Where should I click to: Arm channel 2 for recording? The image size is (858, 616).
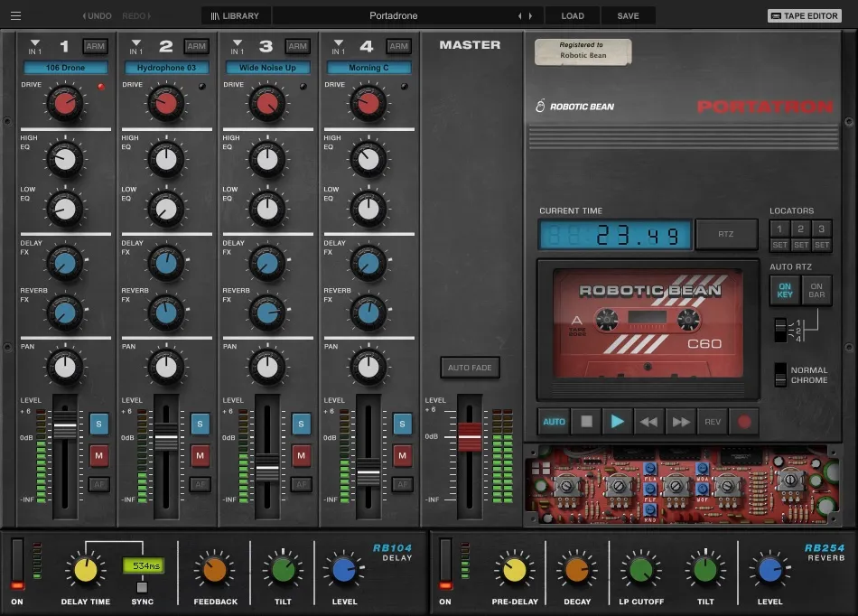197,46
